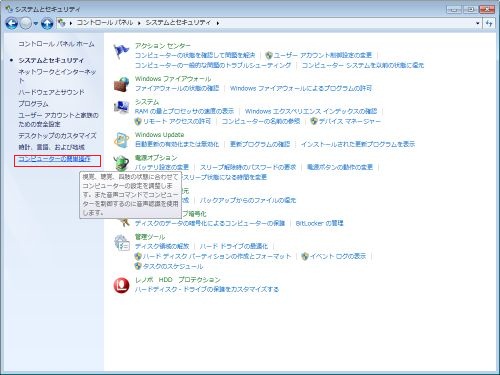Open recent pages dropdown beside forward button
The image size is (500, 375).
(x=36, y=23)
